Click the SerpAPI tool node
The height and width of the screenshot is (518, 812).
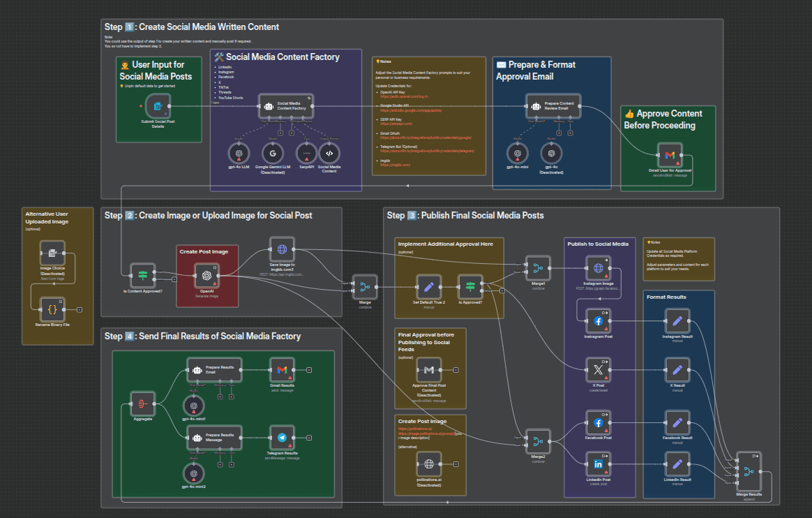pos(304,153)
